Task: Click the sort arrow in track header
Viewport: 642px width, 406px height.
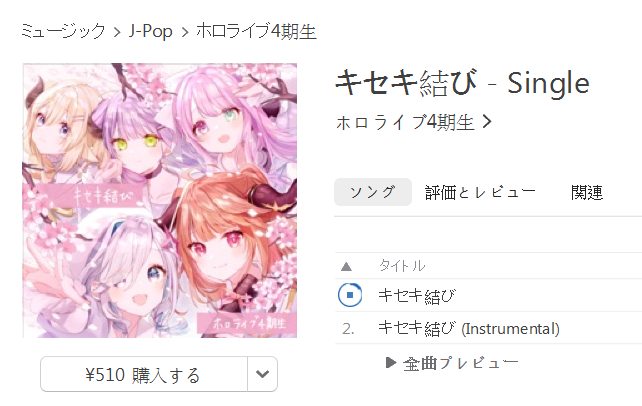Action: coord(346,267)
